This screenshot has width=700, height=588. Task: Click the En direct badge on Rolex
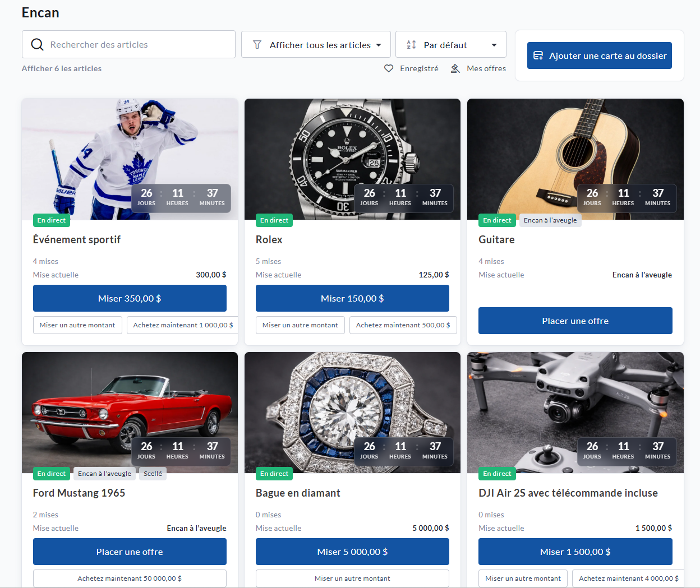[x=274, y=220]
